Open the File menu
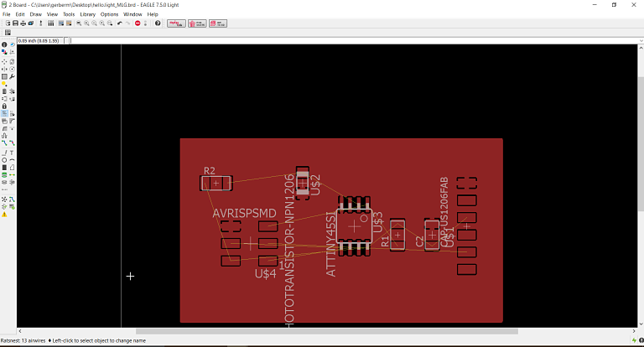This screenshot has width=644, height=347. (6, 14)
